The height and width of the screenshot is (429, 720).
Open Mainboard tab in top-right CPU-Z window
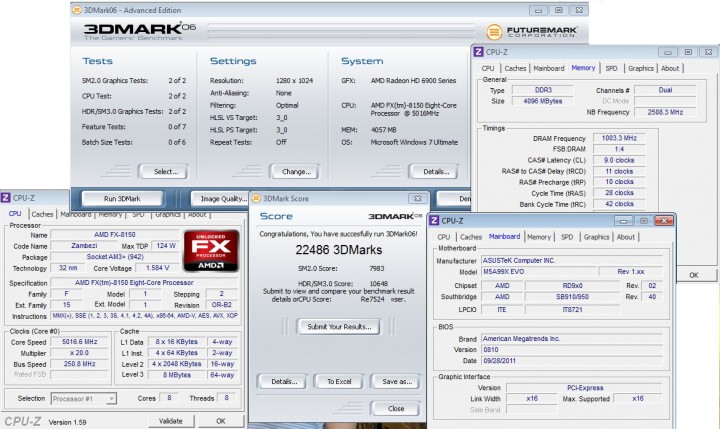pos(549,68)
